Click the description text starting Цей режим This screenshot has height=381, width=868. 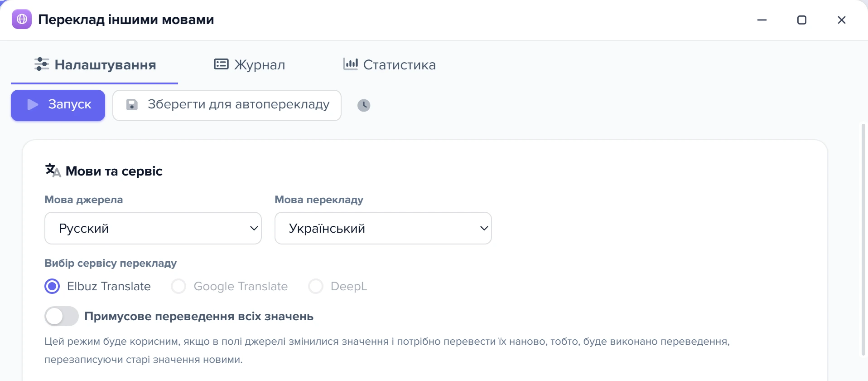click(x=387, y=350)
